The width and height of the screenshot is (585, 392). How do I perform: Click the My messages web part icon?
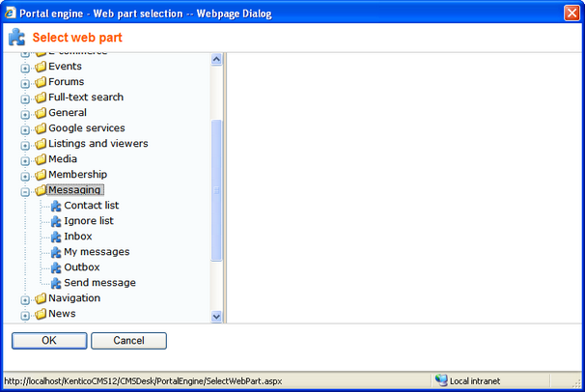pos(56,252)
